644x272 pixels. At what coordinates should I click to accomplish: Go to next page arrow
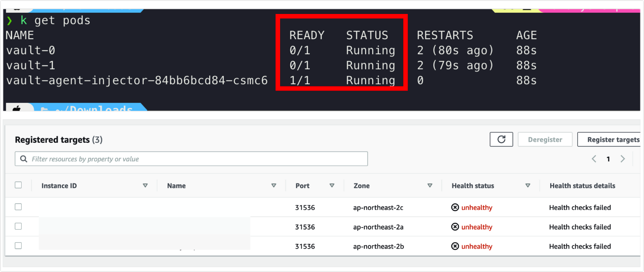(623, 159)
